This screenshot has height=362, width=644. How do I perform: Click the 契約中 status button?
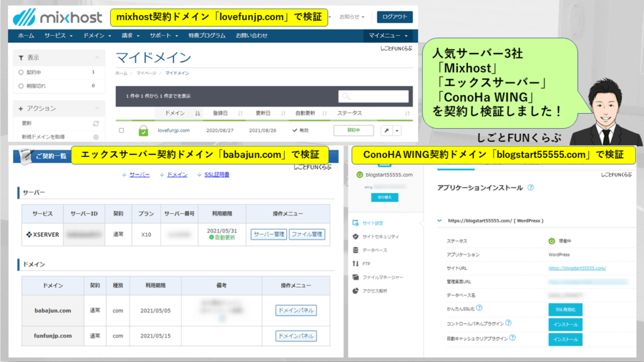[353, 131]
